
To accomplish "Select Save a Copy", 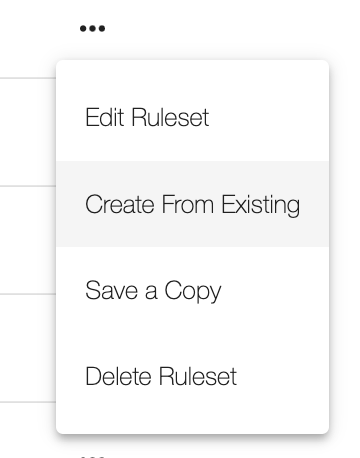I will pyautogui.click(x=193, y=290).
